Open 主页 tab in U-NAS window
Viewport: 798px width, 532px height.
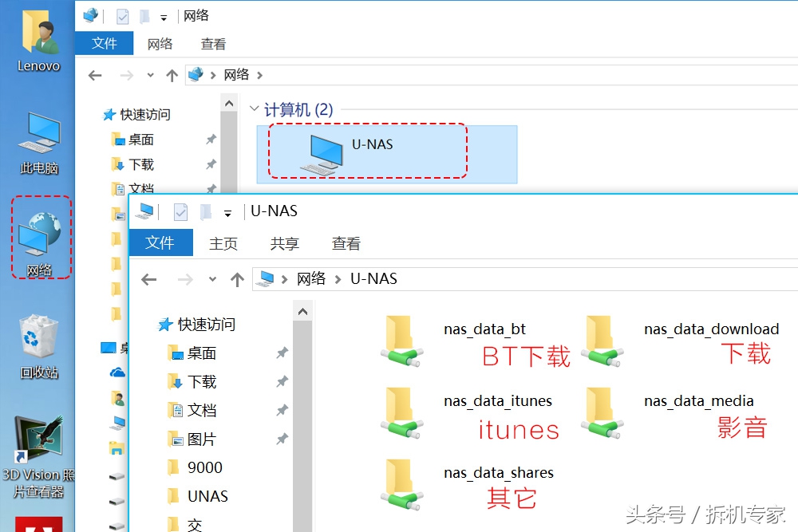223,243
